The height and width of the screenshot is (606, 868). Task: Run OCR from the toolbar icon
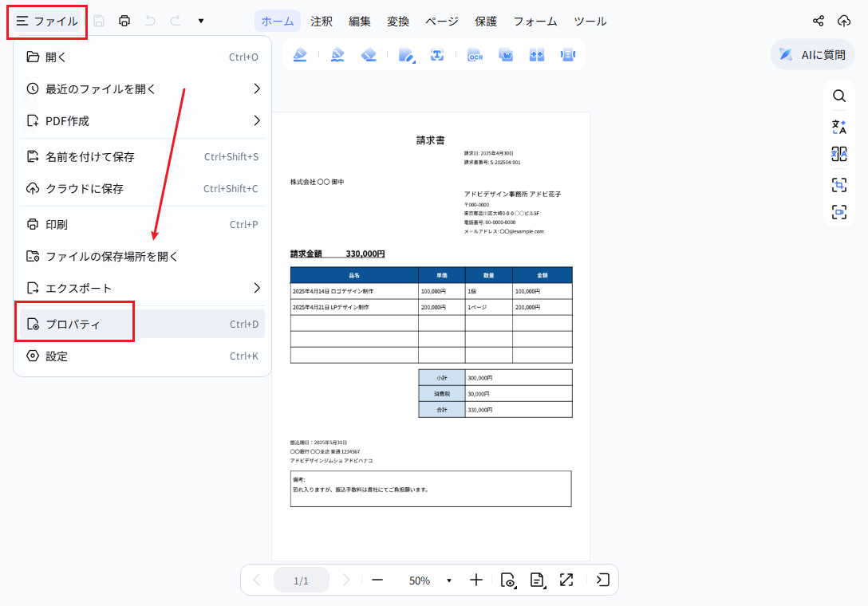(x=475, y=55)
